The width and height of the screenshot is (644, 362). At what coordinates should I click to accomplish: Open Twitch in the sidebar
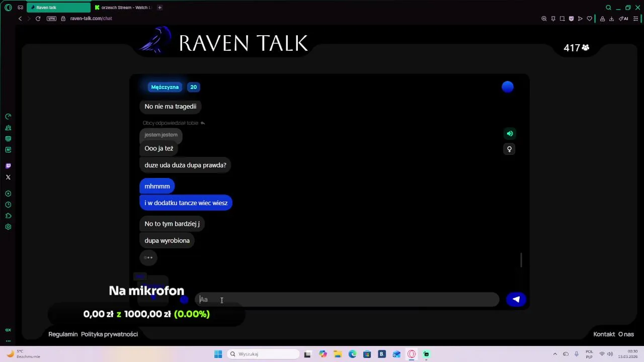pos(8,166)
